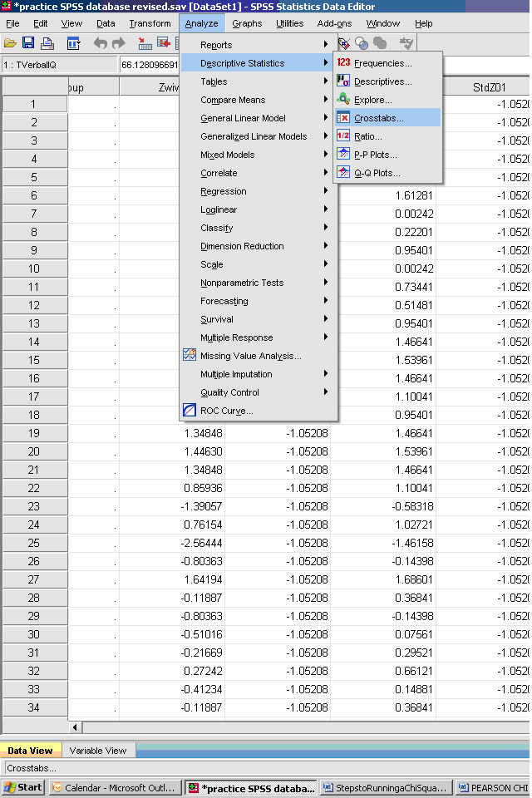532x798 pixels.
Task: Choose Explore in the submenu
Action: [372, 100]
